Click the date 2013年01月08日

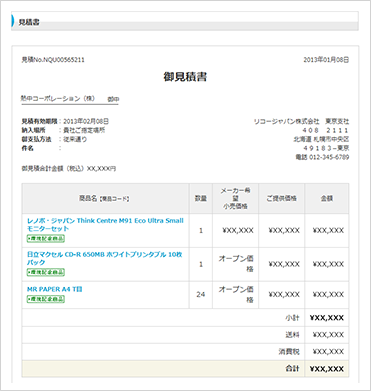(326, 60)
